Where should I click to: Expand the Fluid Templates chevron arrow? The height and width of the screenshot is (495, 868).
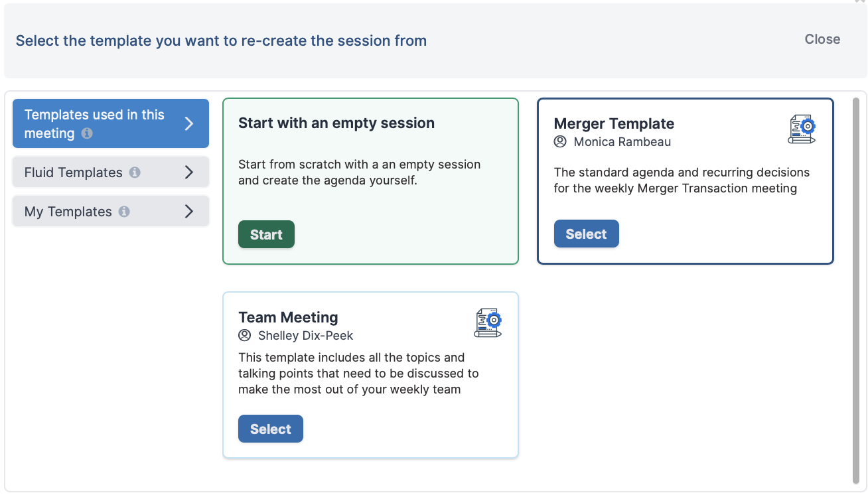click(x=188, y=173)
